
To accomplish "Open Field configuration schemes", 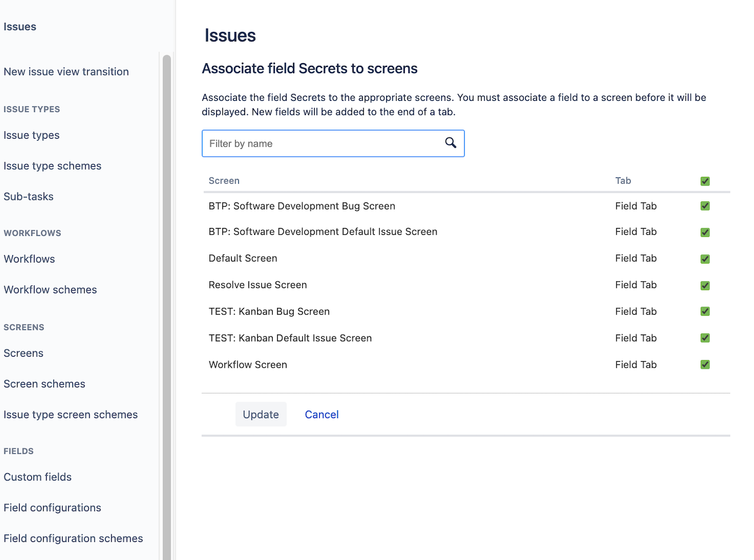I will coord(73,538).
